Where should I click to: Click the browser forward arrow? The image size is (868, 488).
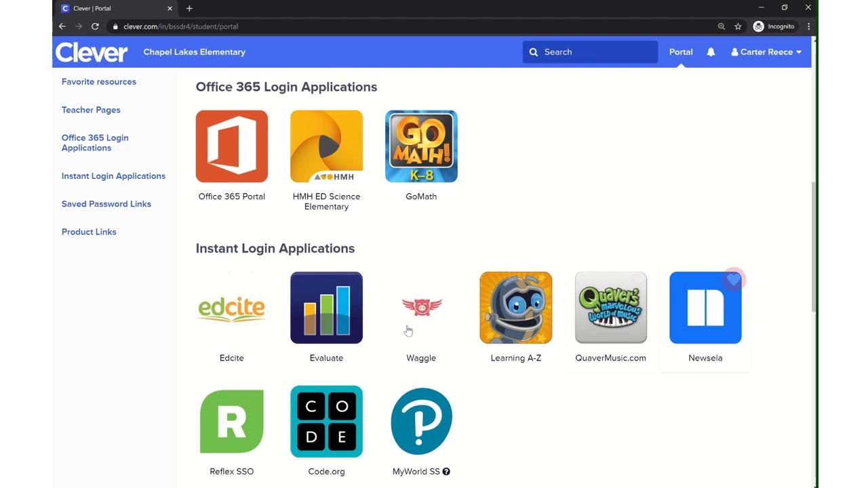pos(79,26)
